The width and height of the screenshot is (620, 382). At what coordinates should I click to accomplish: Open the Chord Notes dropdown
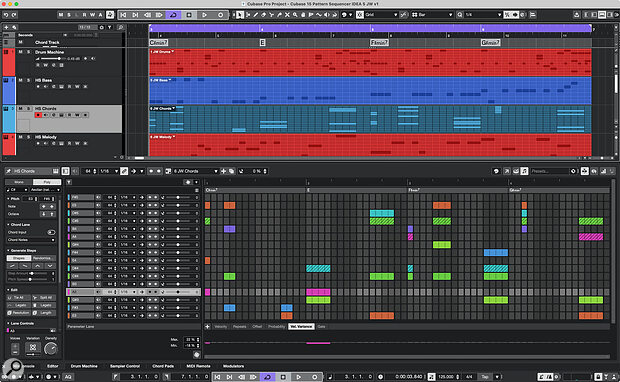click(x=31, y=240)
